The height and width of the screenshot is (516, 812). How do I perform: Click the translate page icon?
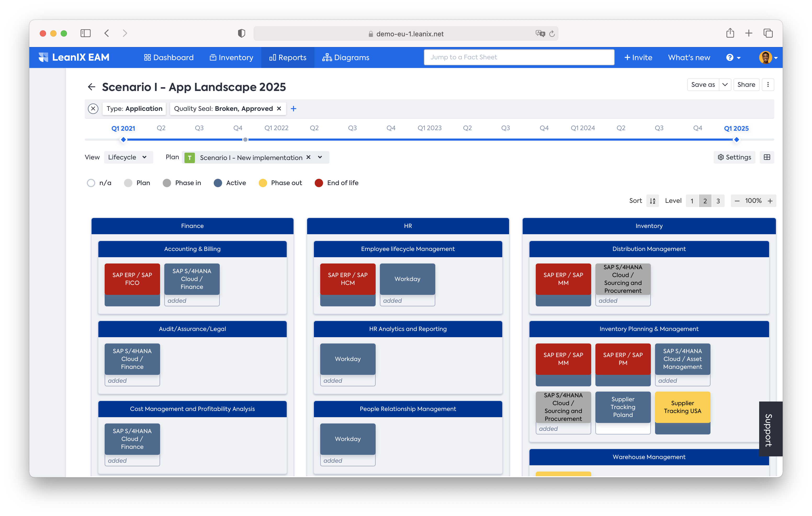click(540, 33)
